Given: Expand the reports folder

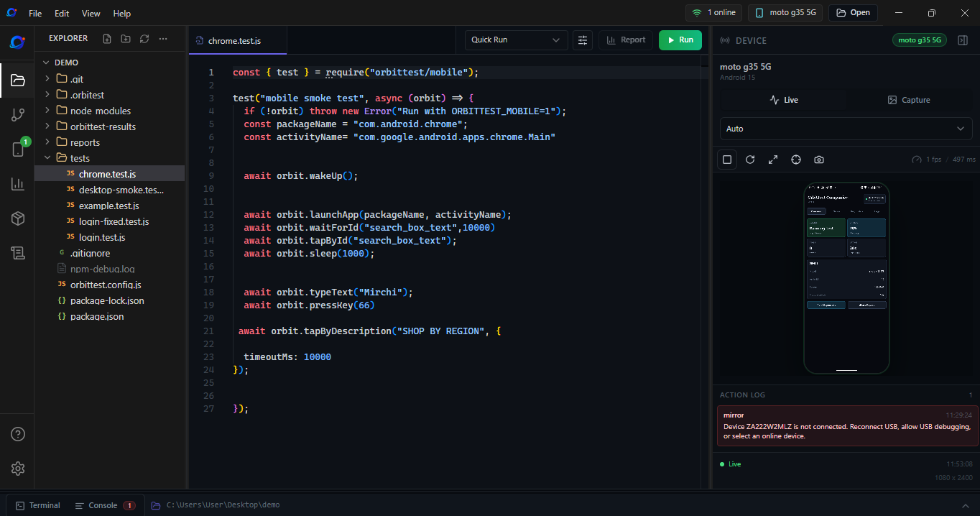Looking at the screenshot, I should (x=109, y=142).
